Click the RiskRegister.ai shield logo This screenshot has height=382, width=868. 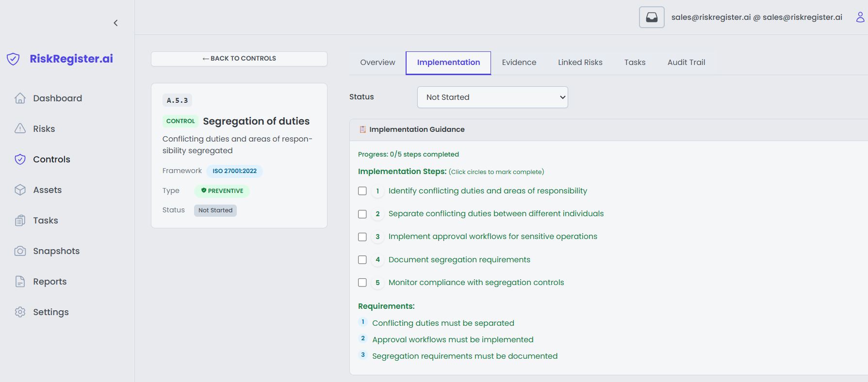pyautogui.click(x=13, y=59)
